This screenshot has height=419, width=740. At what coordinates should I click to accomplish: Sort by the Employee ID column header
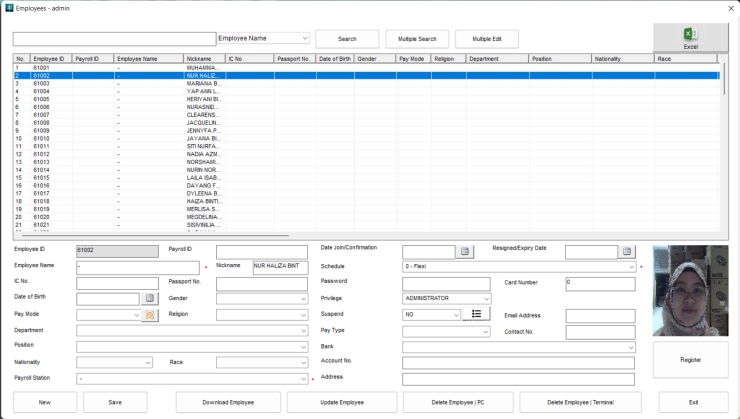tap(51, 59)
